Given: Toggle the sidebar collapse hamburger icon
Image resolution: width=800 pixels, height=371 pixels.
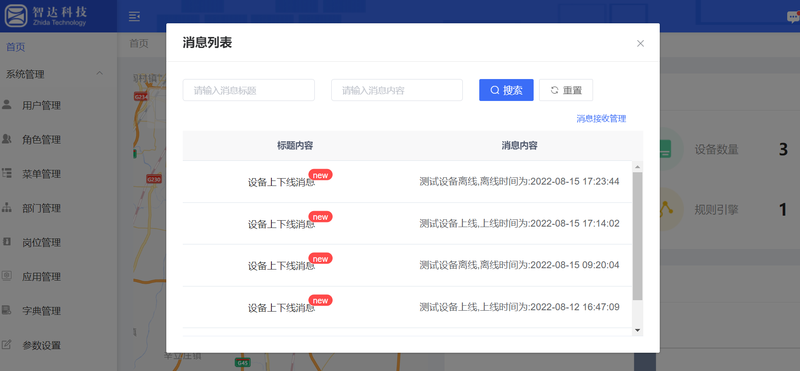Looking at the screenshot, I should click(134, 17).
